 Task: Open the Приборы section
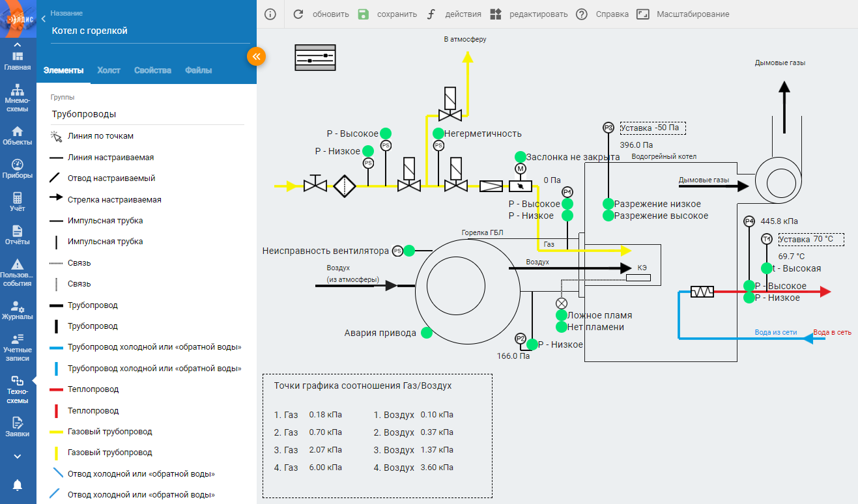pos(18,169)
